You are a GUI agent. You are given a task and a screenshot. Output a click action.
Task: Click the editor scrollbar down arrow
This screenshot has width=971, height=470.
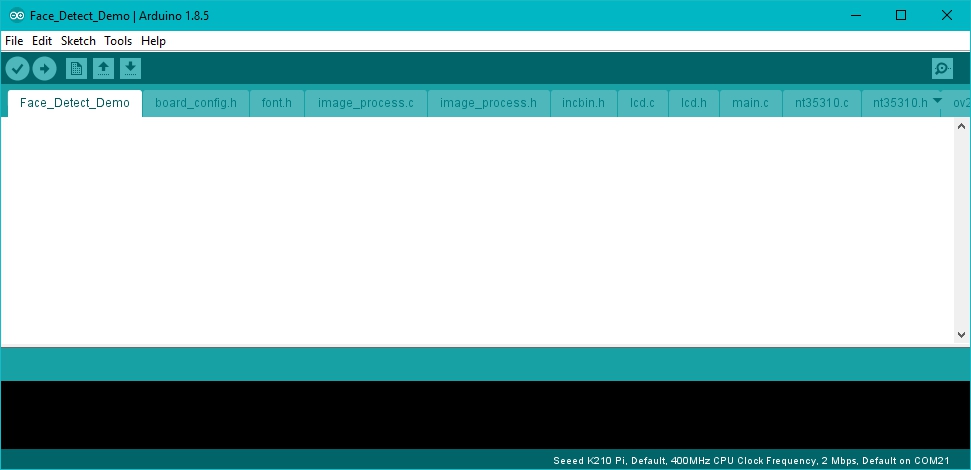click(961, 335)
